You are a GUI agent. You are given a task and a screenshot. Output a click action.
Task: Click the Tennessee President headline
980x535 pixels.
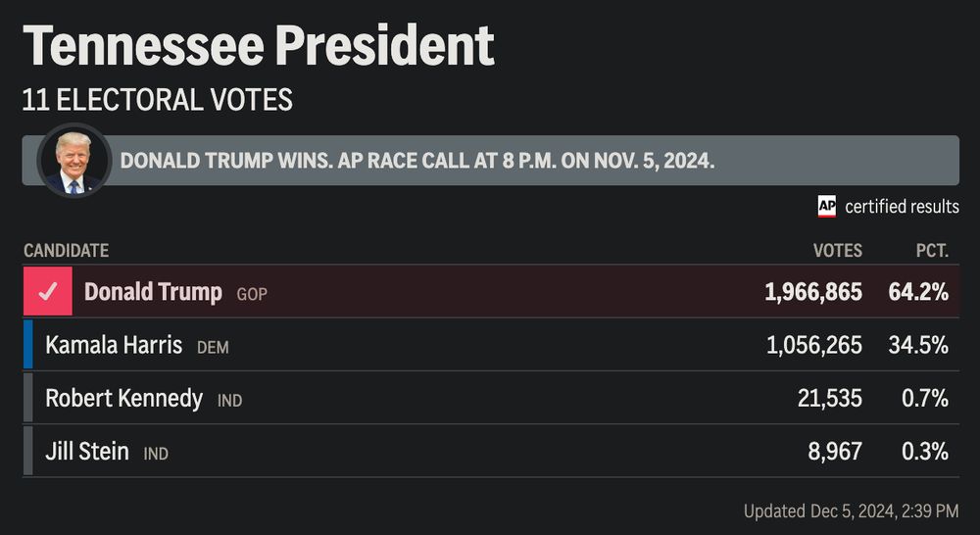[259, 46]
